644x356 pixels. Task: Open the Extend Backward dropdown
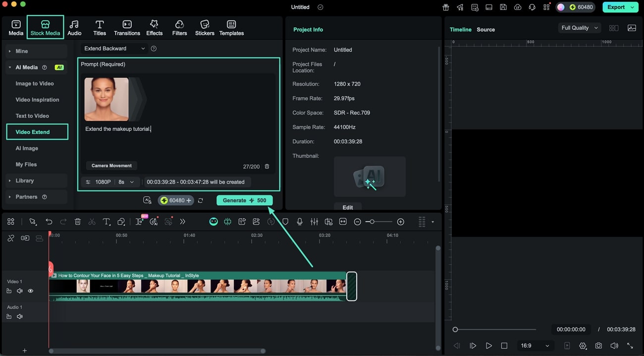[x=113, y=49]
